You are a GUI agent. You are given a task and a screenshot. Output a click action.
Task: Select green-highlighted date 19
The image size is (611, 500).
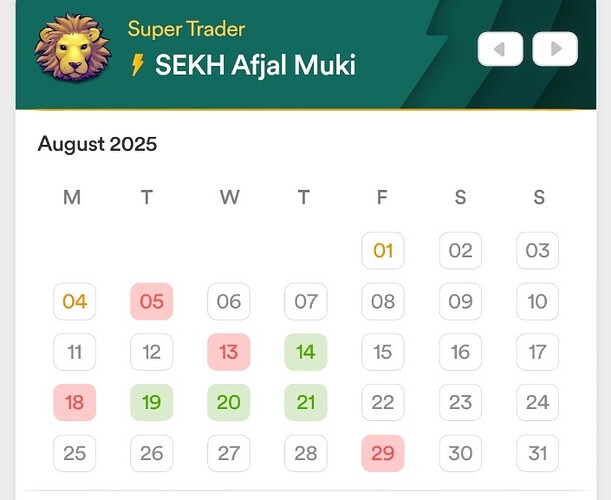point(152,402)
